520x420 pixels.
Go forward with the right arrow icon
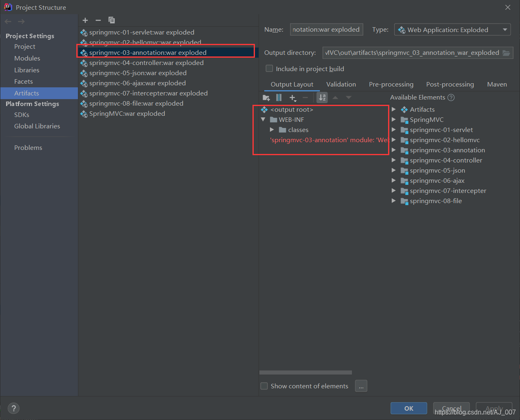coord(21,22)
